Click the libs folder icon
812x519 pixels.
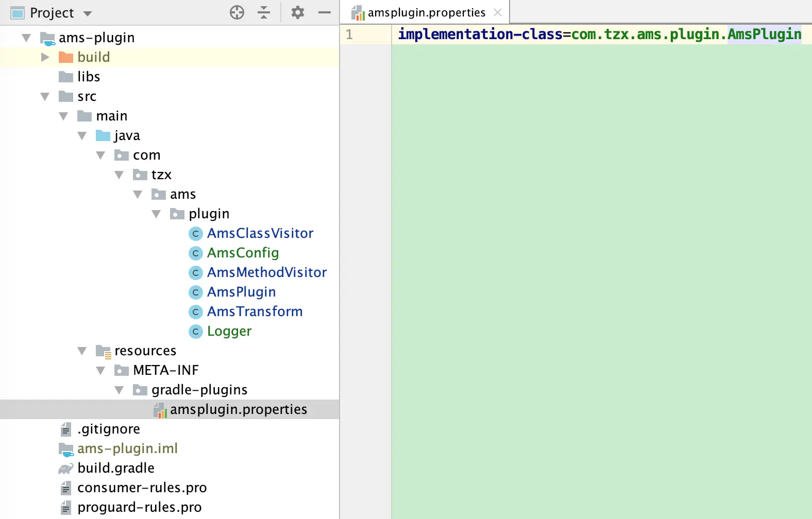[x=66, y=77]
